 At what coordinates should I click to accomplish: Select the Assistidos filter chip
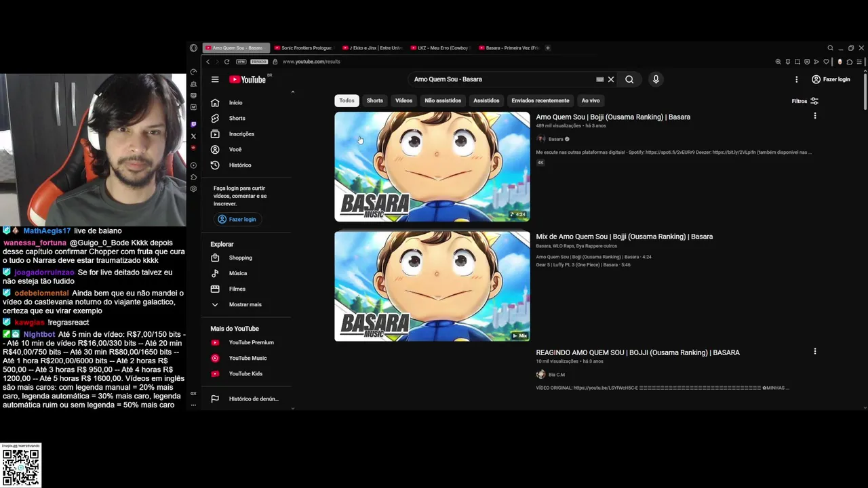486,100
